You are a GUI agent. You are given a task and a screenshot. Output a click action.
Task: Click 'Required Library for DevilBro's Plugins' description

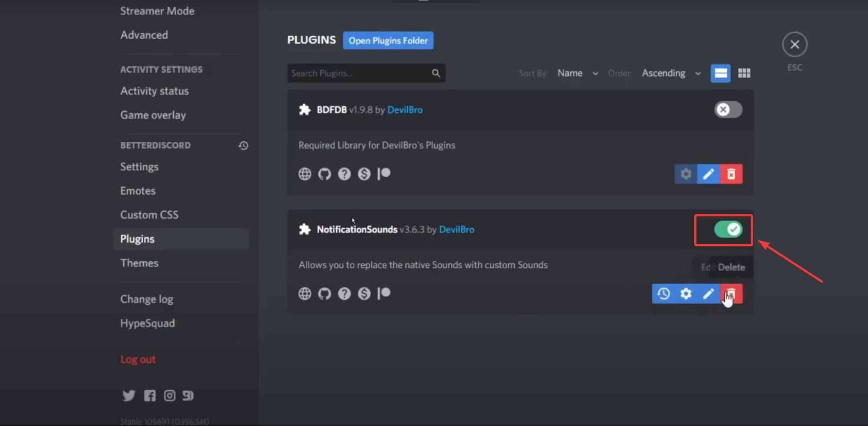coord(377,145)
